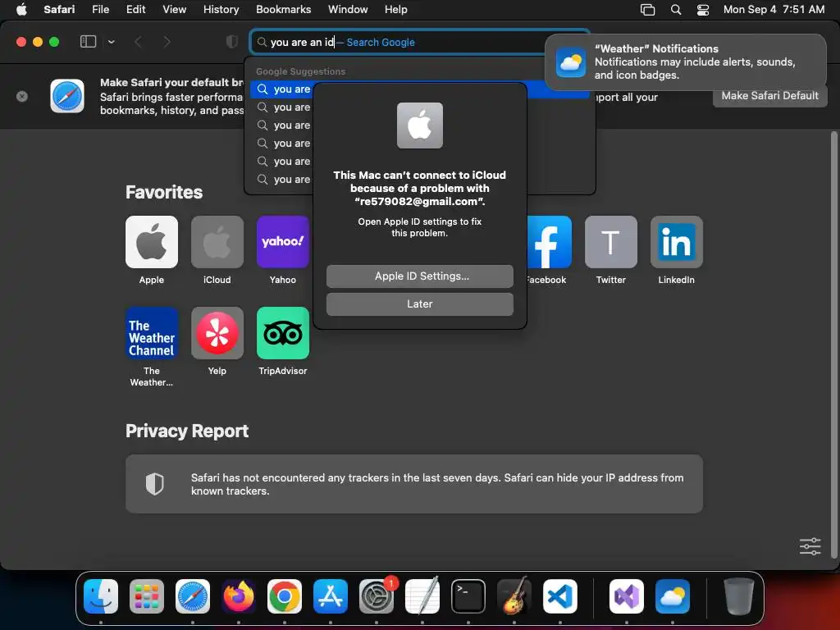Image resolution: width=840 pixels, height=630 pixels.
Task: Go back with the back arrow
Action: (x=138, y=42)
